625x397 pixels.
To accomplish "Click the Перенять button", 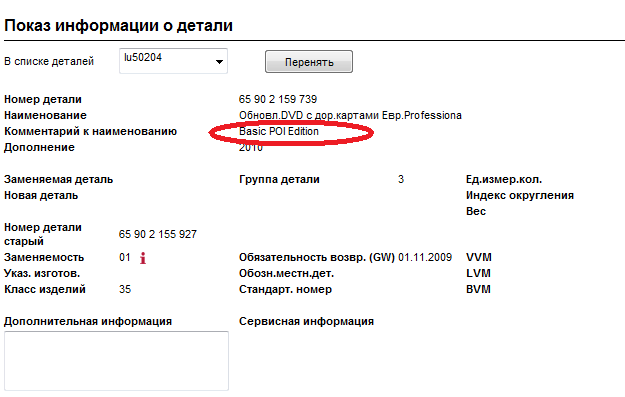I will click(x=309, y=62).
